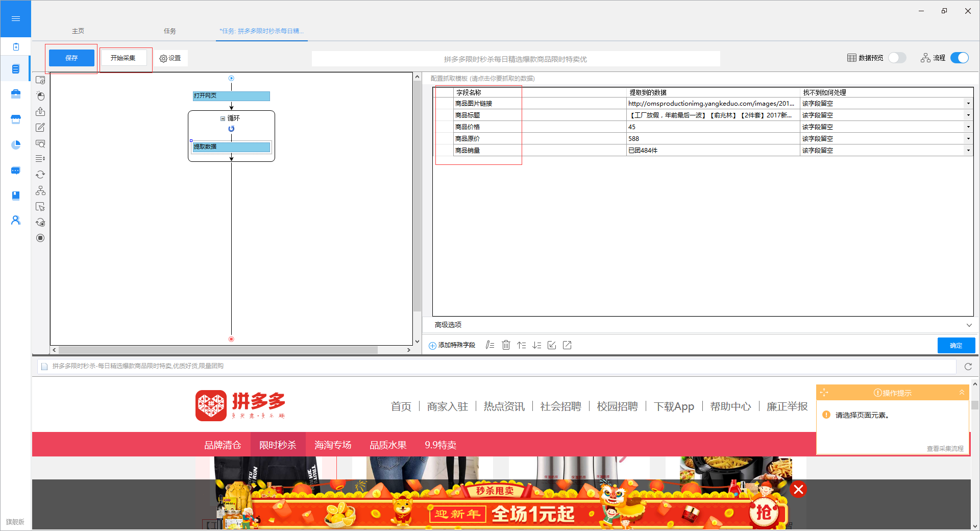Open dropdown for 商品价格 handling
This screenshot has height=531, width=980.
[x=968, y=127]
